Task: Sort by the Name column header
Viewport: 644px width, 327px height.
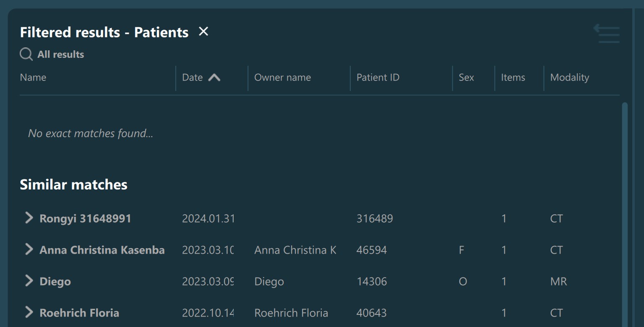Action: pyautogui.click(x=33, y=78)
